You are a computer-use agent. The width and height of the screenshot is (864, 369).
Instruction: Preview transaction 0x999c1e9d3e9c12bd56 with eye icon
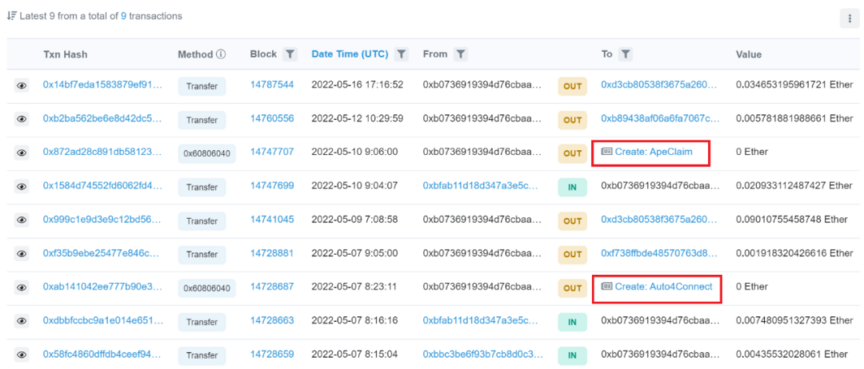(21, 220)
